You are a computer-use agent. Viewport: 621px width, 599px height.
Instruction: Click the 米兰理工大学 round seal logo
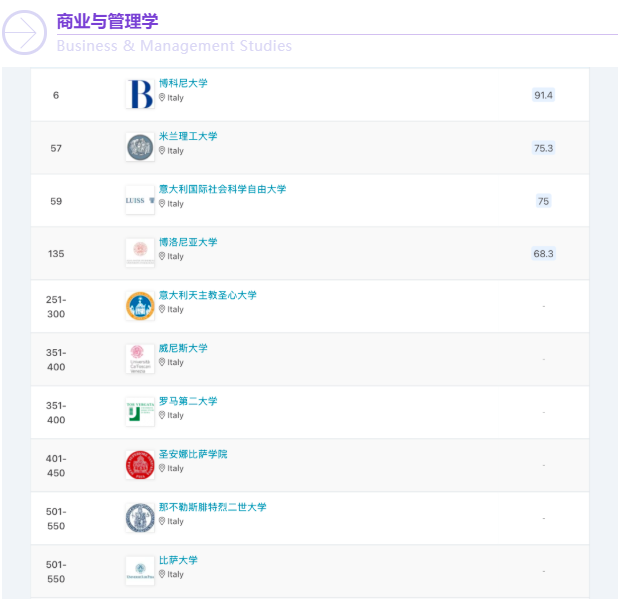pos(140,147)
